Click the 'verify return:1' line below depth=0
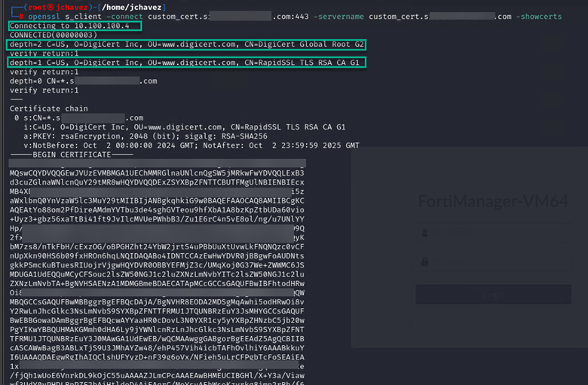Viewport: 588px width, 385px height. [x=44, y=90]
